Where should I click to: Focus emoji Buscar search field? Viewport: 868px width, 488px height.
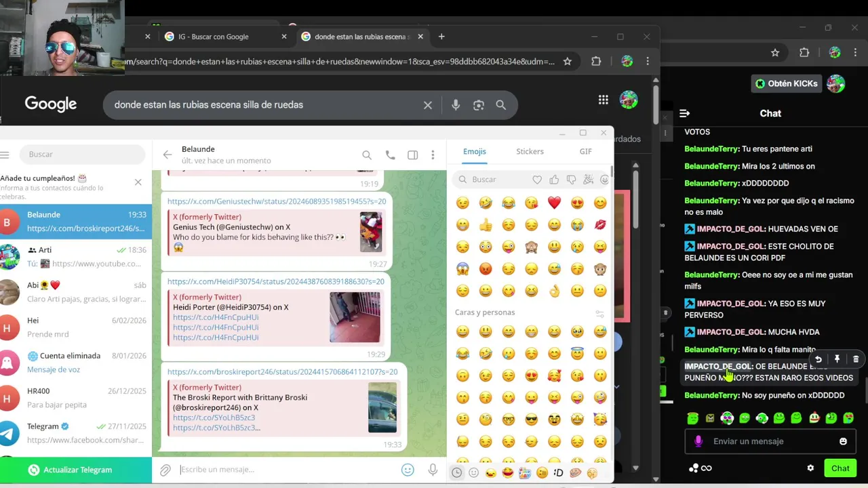pyautogui.click(x=494, y=180)
